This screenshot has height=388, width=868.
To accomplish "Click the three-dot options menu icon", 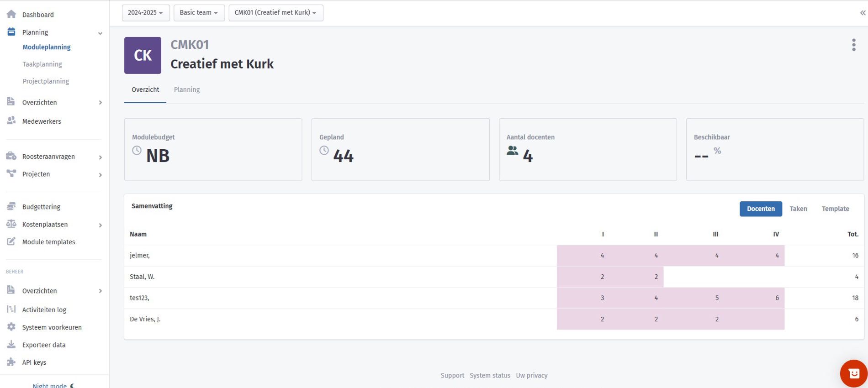I will 853,45.
